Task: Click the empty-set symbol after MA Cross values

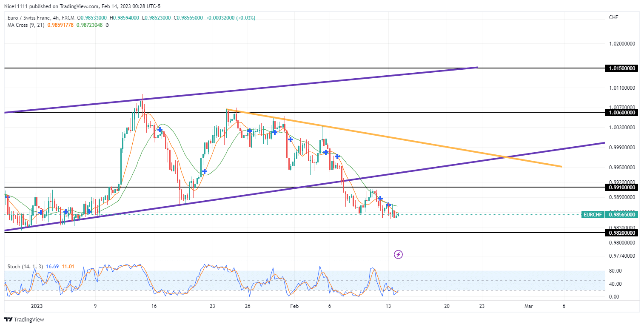Action: (x=107, y=25)
